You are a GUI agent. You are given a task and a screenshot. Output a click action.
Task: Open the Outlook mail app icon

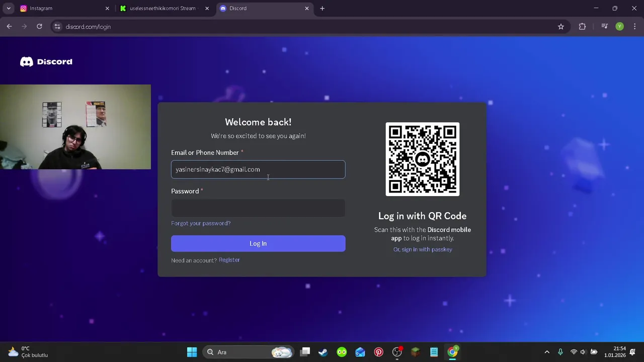click(360, 352)
